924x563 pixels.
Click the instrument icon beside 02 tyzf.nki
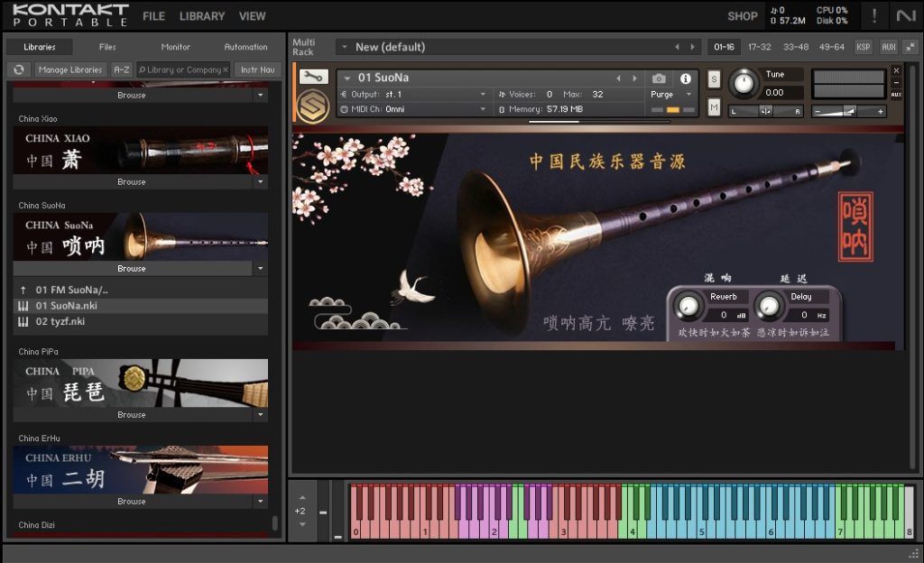pyautogui.click(x=23, y=321)
